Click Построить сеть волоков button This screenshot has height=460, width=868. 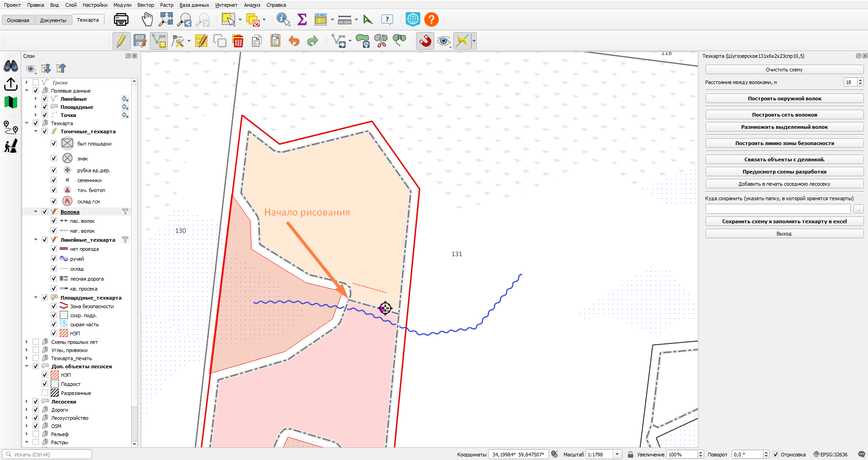point(784,115)
